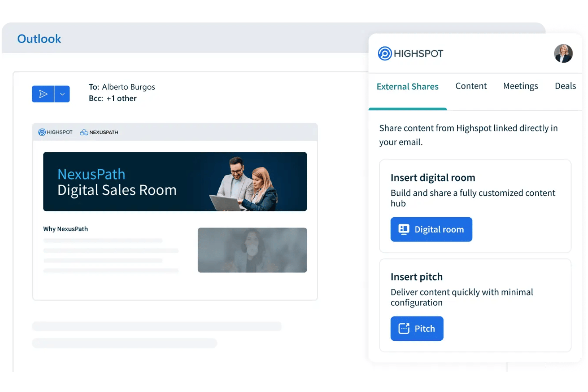Open the NexusPath Digital Sales Room banner
Screen dimensions: 588x392
[x=175, y=182]
